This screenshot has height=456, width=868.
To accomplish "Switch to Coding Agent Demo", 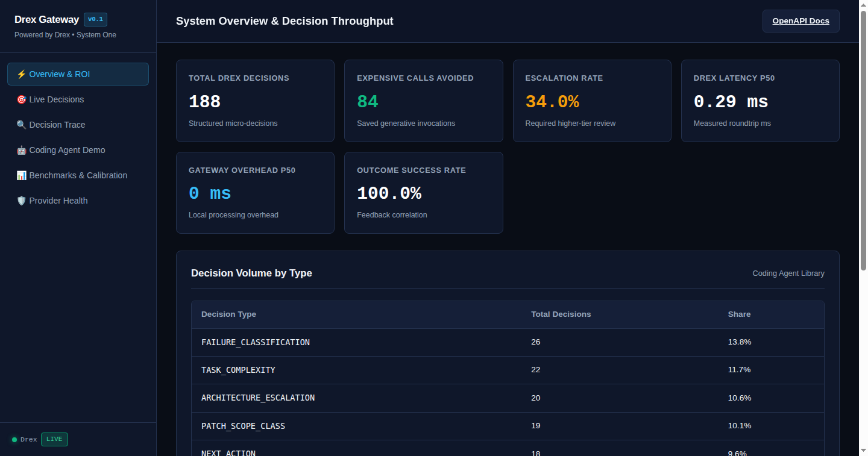I will click(78, 150).
